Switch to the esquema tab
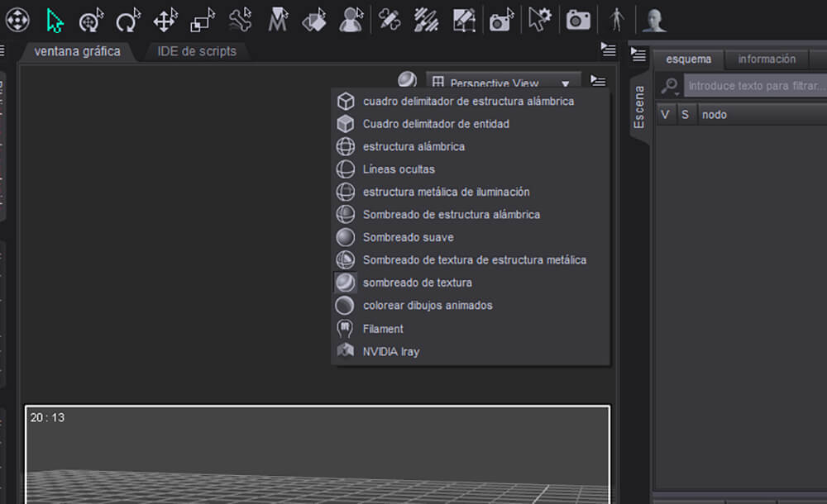 point(688,59)
